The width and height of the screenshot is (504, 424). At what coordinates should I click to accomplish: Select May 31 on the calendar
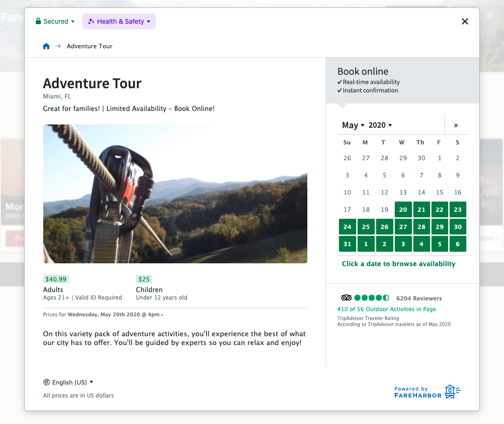click(347, 244)
